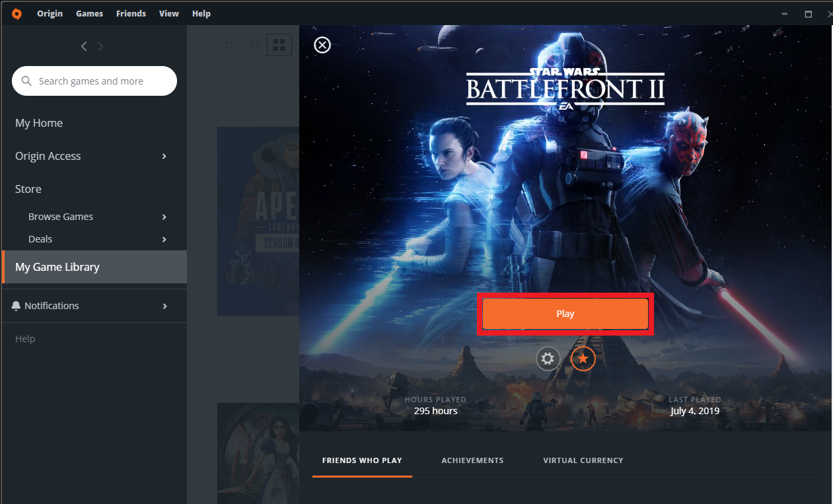
Task: Click the Apex Legends game tile
Action: 258,221
